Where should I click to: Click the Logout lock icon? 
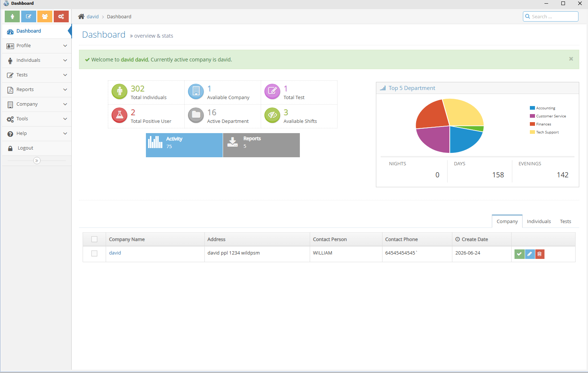pos(10,148)
